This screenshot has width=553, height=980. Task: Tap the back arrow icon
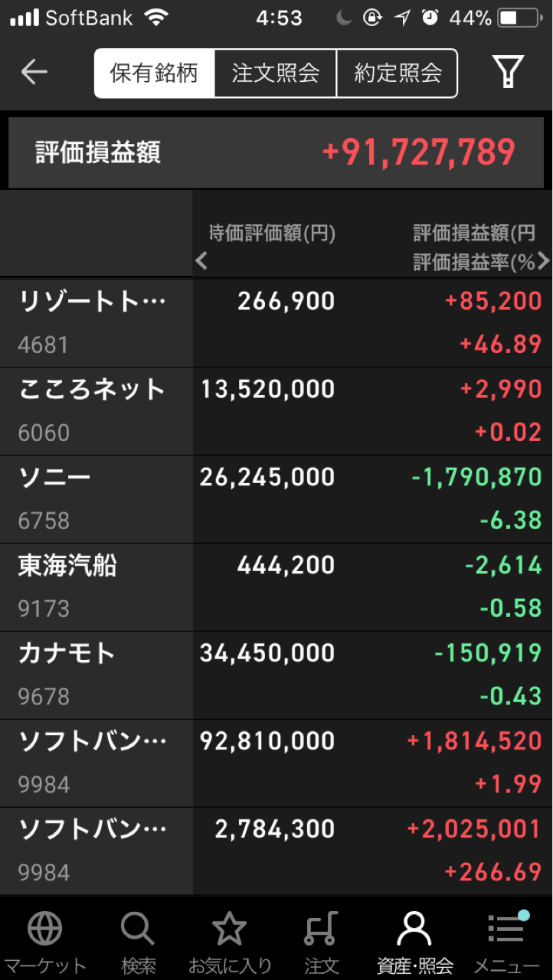click(x=34, y=73)
